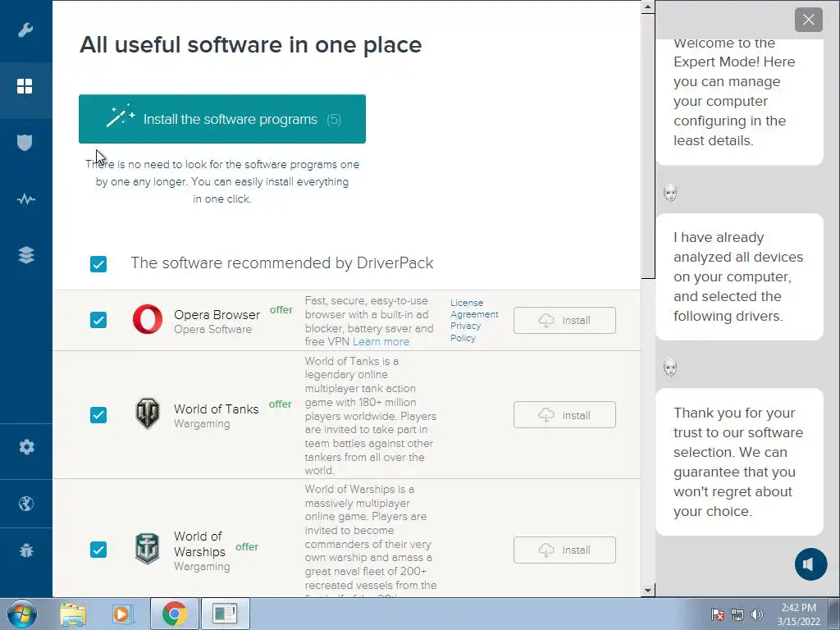The image size is (840, 630).
Task: Click the bug report icon in sidebar
Action: [x=26, y=550]
